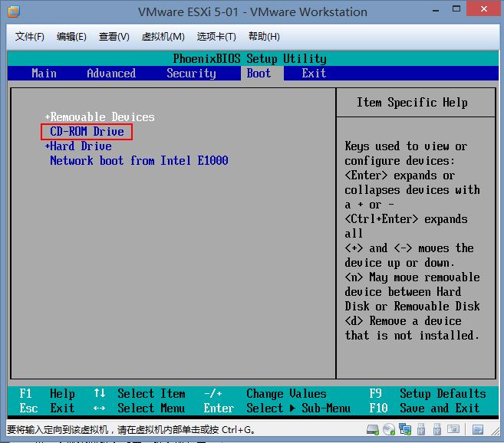Open the 选项卡(T) menu
Screen dimensions: 504x443
point(216,37)
